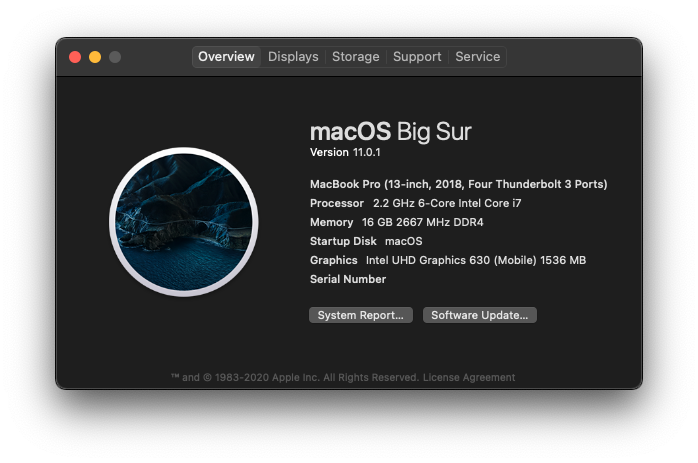Select the macOS Big Sur title
This screenshot has width=698, height=463.
coord(390,132)
